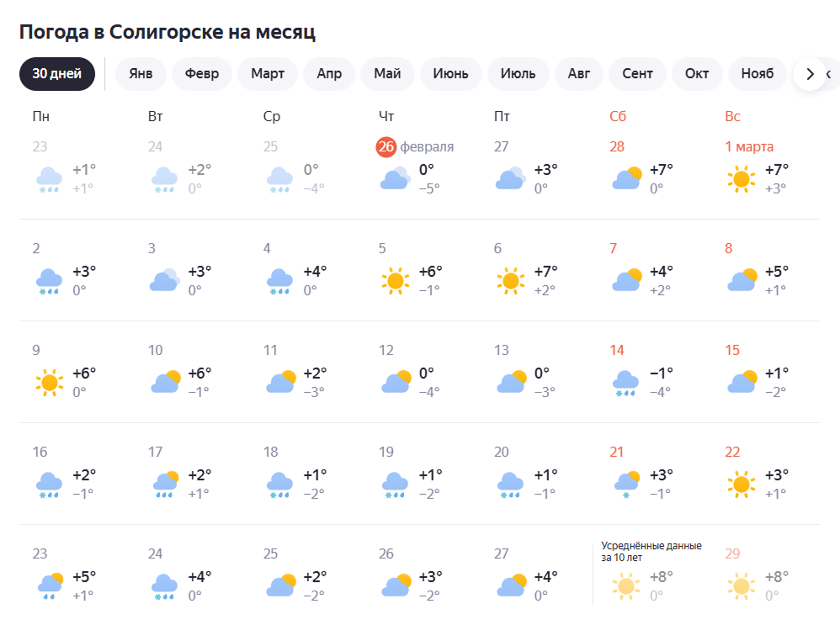
Task: Select the 30 дней tab
Action: [57, 74]
